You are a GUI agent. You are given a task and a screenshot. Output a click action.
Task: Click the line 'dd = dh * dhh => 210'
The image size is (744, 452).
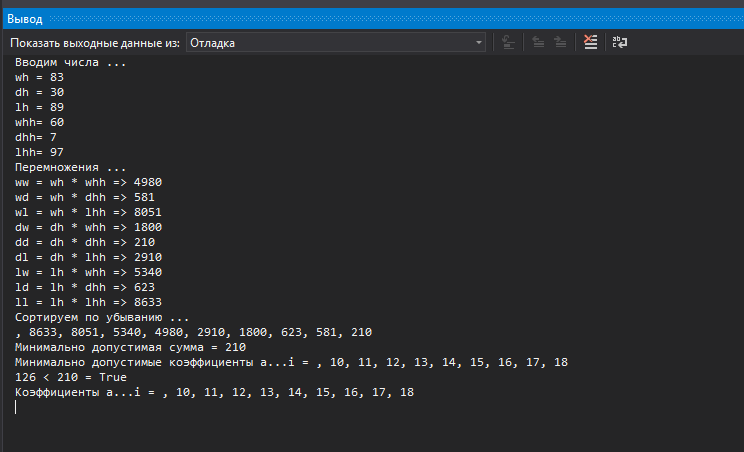click(85, 242)
